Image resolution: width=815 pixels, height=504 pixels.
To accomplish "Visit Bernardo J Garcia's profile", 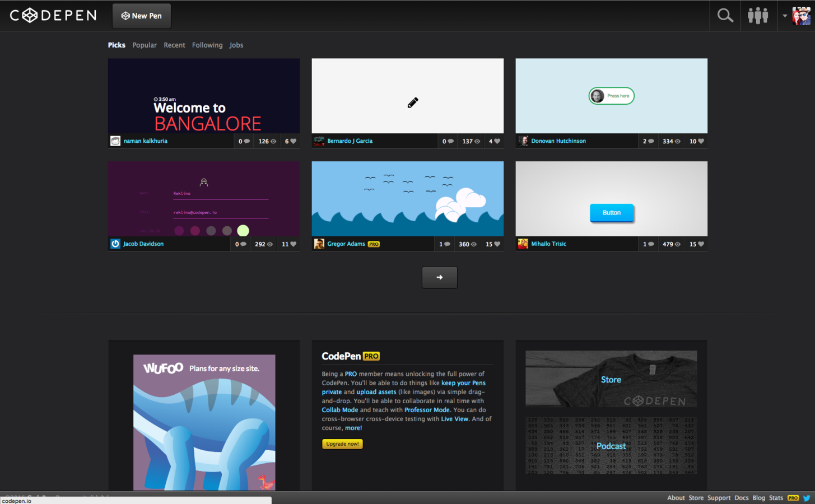I will (350, 141).
